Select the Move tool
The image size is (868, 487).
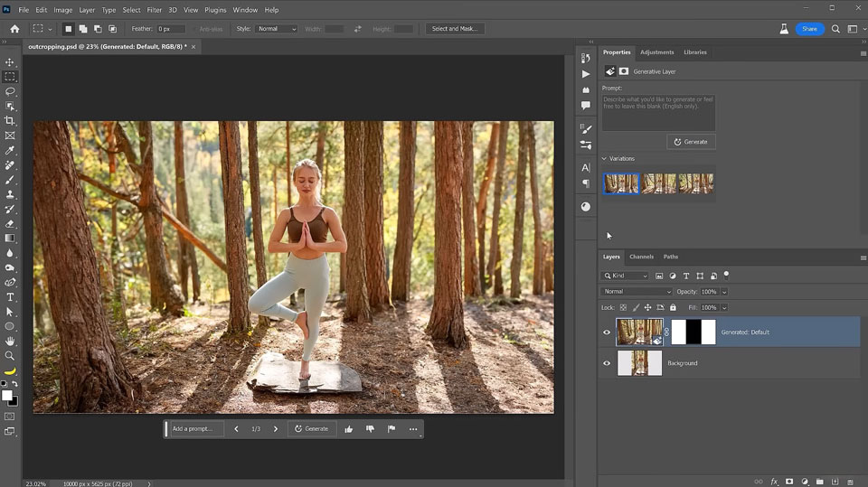coord(9,62)
